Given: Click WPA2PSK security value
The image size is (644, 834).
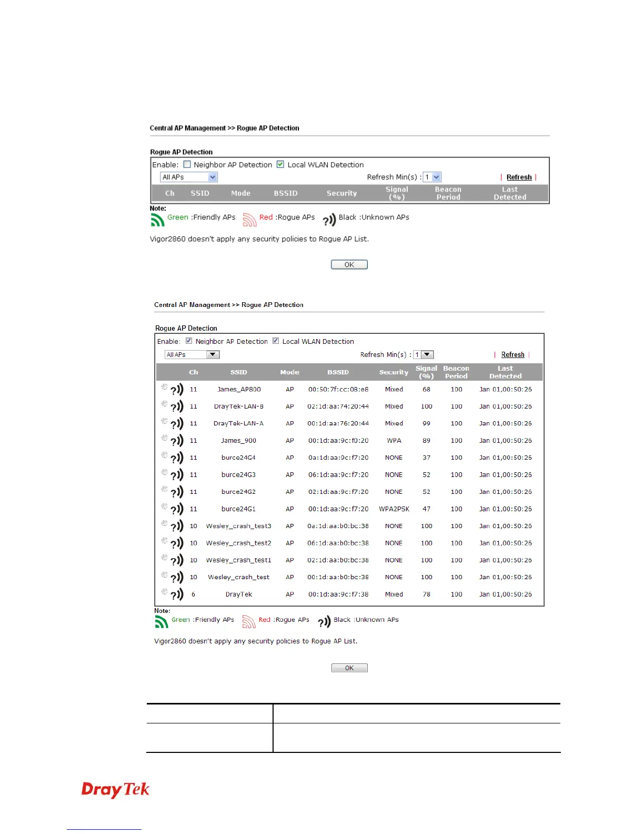Looking at the screenshot, I should [x=394, y=509].
